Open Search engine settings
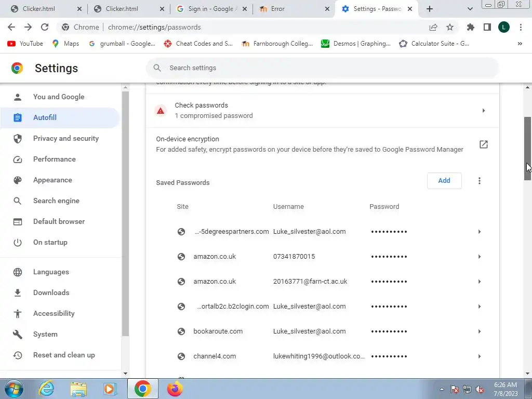Screen dimensions: 532x399 click(x=60, y=201)
